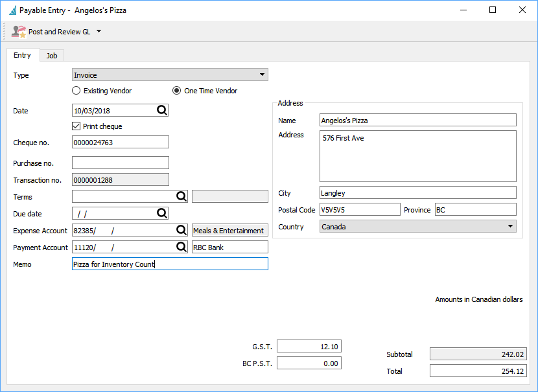Switch to the Job tab
This screenshot has height=392, width=538.
[x=52, y=56]
